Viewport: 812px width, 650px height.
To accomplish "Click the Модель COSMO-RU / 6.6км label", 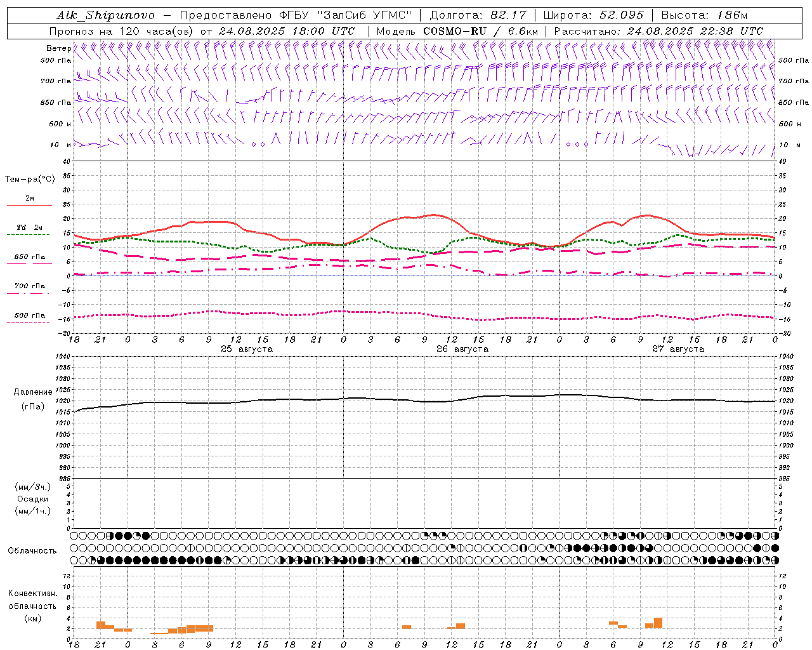I will coord(457,31).
